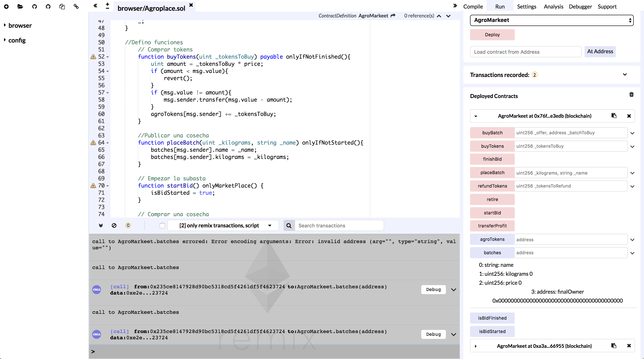644x359 pixels.
Task: Open the AgroMarkeet contract selector dropdown
Action: pyautogui.click(x=551, y=20)
